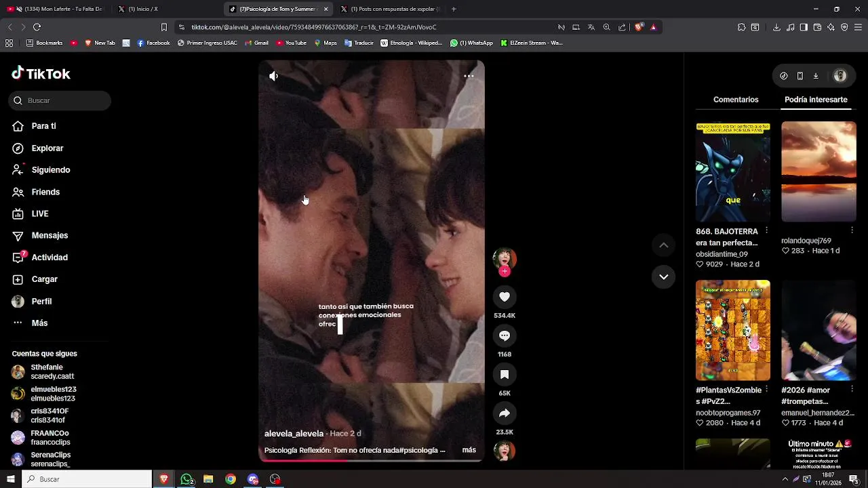Open the Brave VPN shield icon

click(844, 27)
